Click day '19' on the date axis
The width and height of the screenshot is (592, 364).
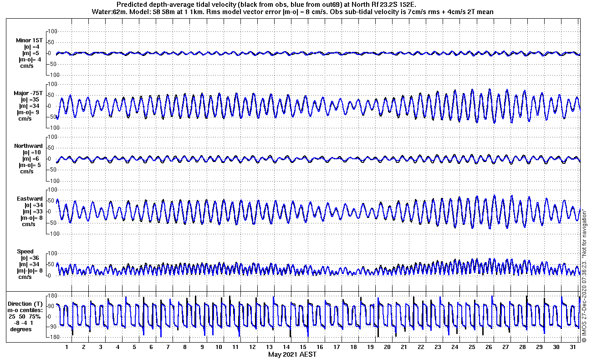click(370, 347)
